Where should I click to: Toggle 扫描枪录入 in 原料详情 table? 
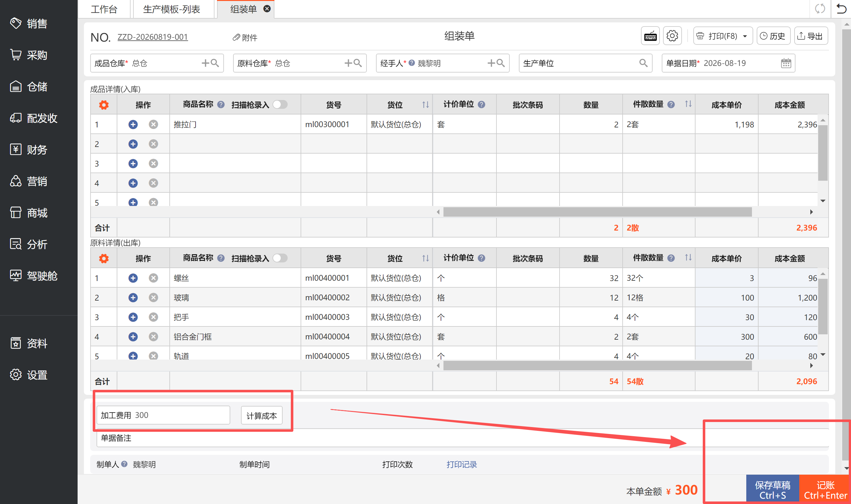click(x=280, y=258)
